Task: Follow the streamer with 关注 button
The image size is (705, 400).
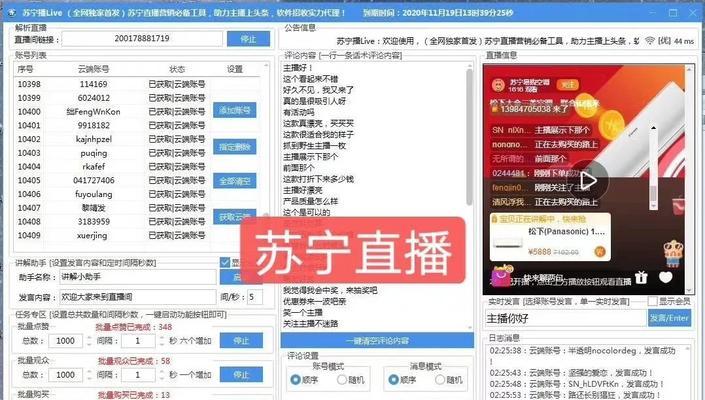Action: (567, 84)
